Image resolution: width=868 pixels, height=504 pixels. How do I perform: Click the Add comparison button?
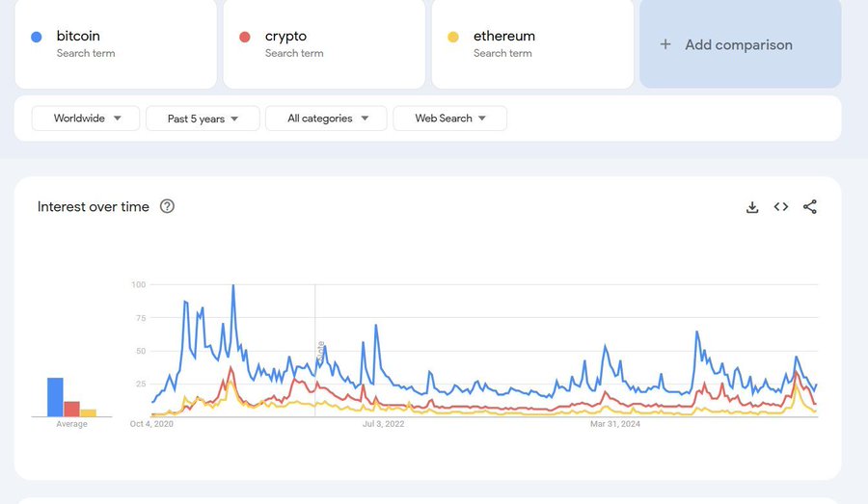[740, 44]
